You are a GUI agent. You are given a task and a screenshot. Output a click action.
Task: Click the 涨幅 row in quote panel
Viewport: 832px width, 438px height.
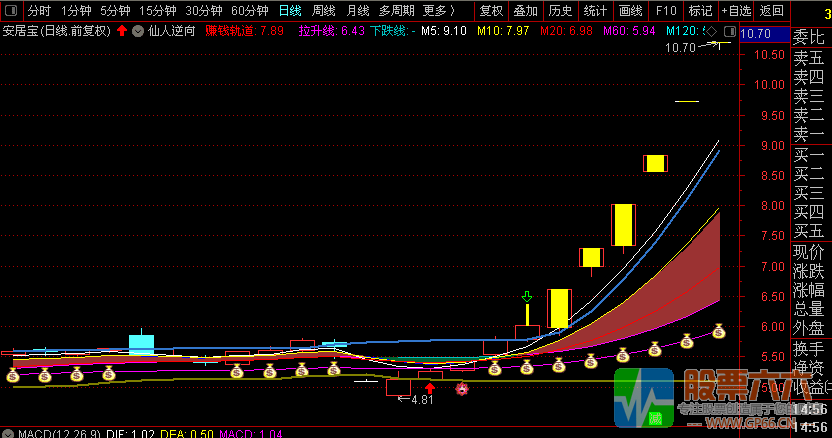(809, 291)
